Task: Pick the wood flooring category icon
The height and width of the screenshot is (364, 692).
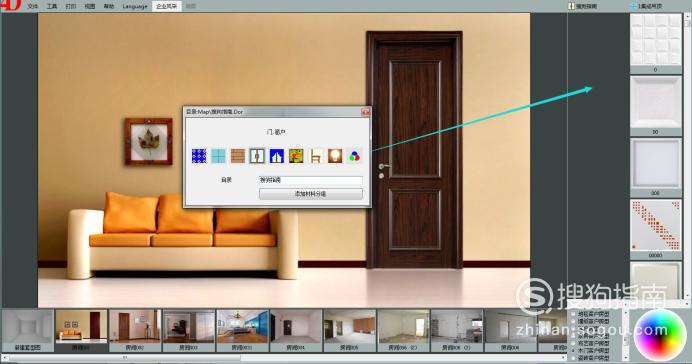Action: (238, 156)
